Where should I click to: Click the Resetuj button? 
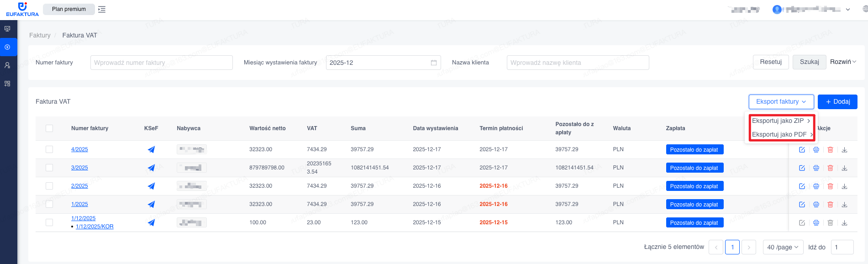coord(771,62)
